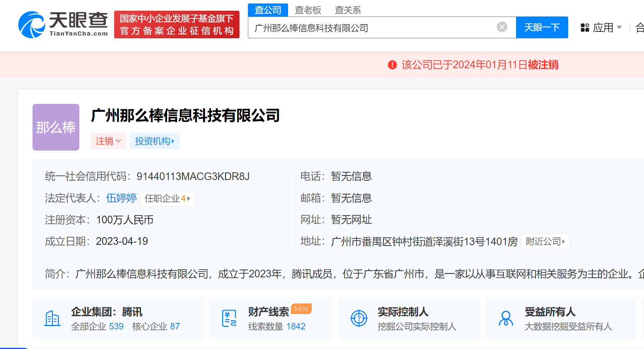
Task: Open 附近公司 nearby companies
Action: point(545,241)
